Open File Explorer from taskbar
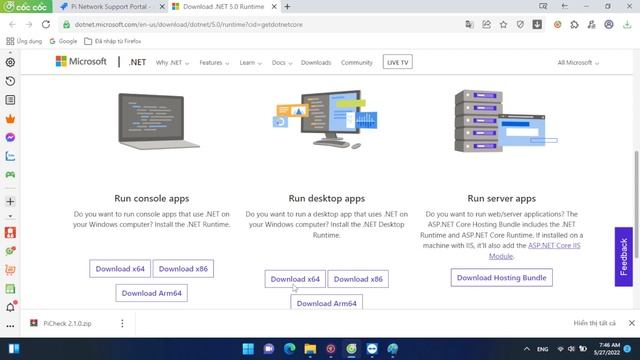This screenshot has width=640, height=360. [x=310, y=349]
